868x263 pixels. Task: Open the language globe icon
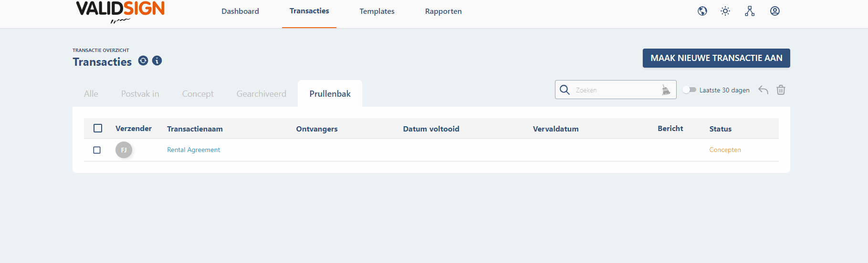click(702, 11)
